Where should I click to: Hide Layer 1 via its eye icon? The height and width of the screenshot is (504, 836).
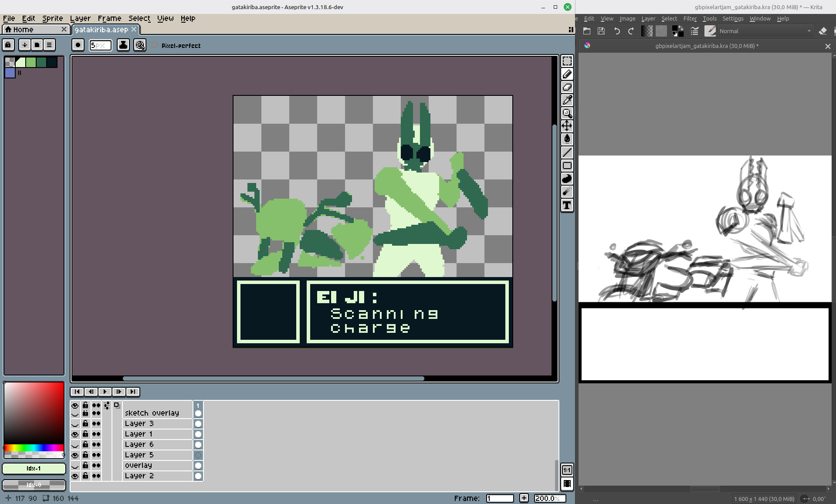75,434
